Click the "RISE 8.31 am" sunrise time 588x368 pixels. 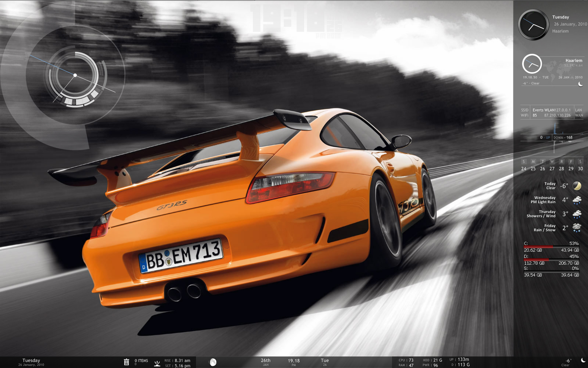177,360
